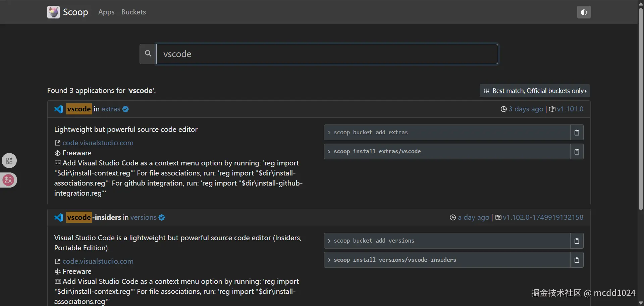The image size is (644, 306).
Task: Click the vscode search input field
Action: click(x=327, y=54)
